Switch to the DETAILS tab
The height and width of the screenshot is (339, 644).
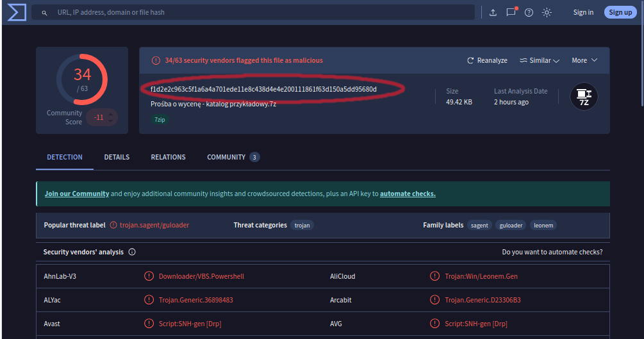click(117, 157)
